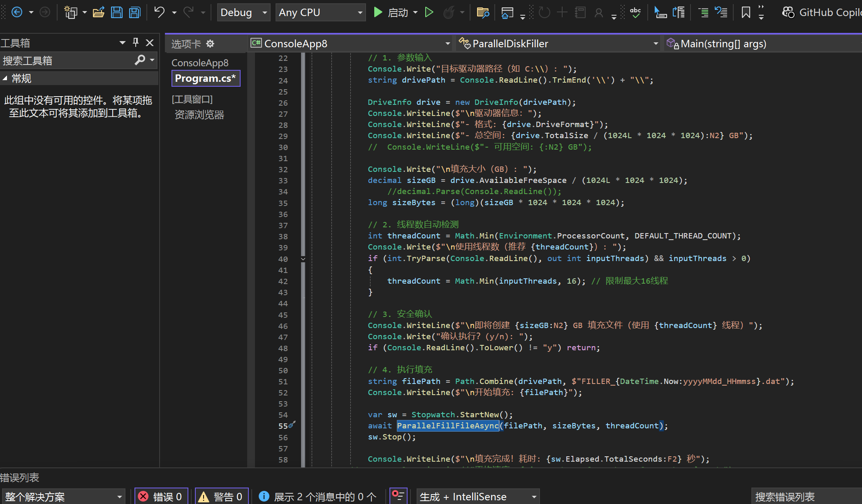
Task: Open the 资源浏览器 tool window tab
Action: click(199, 115)
